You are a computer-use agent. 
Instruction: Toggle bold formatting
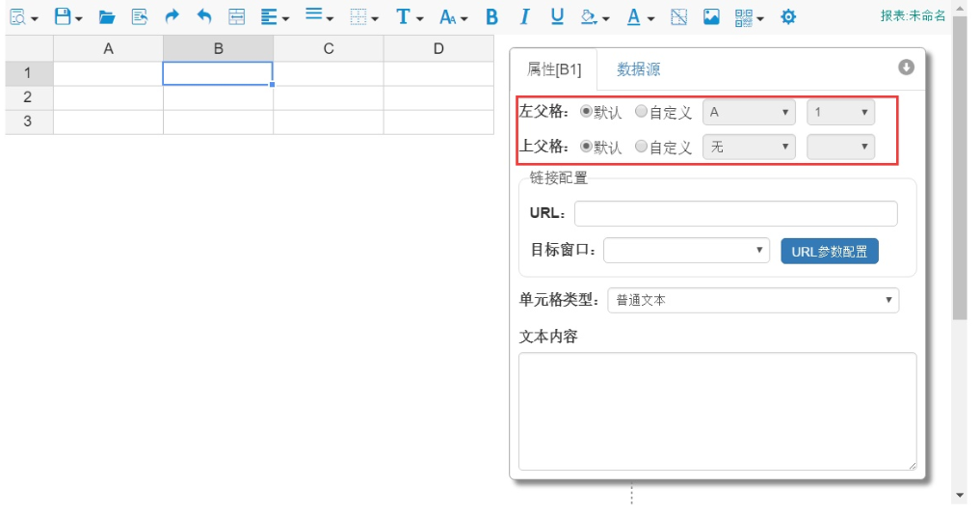point(491,16)
